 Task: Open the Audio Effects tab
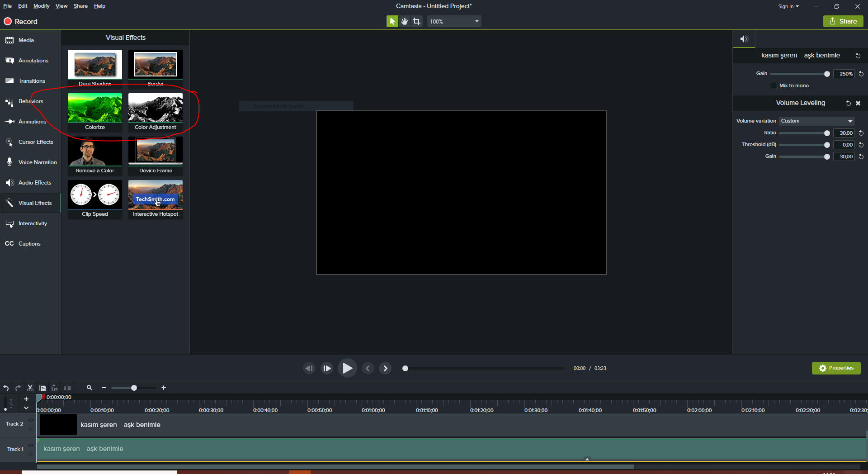click(x=30, y=183)
